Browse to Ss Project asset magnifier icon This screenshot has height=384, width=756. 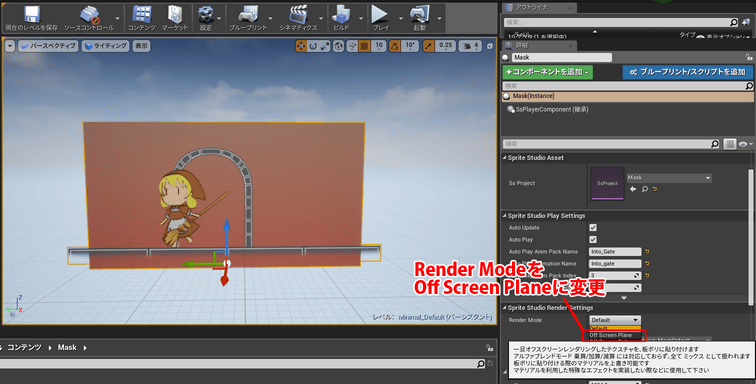[x=645, y=189]
